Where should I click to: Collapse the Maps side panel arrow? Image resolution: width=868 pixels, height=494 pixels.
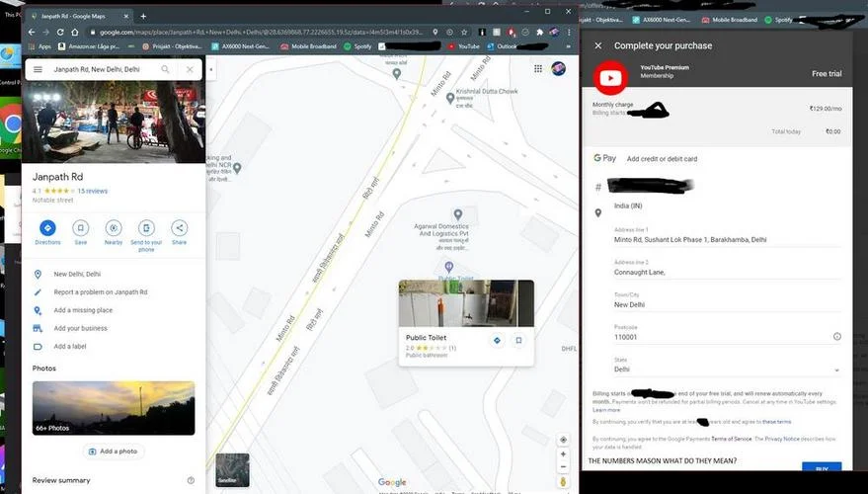(x=211, y=70)
